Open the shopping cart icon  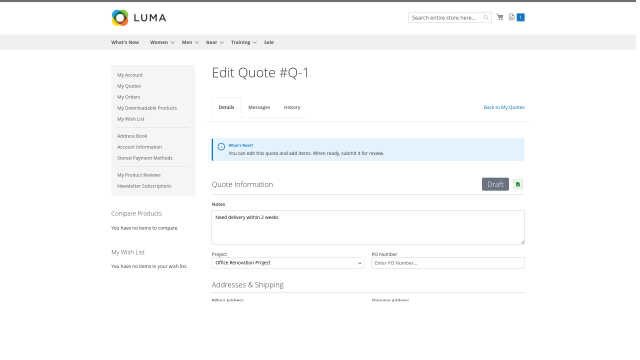point(500,17)
